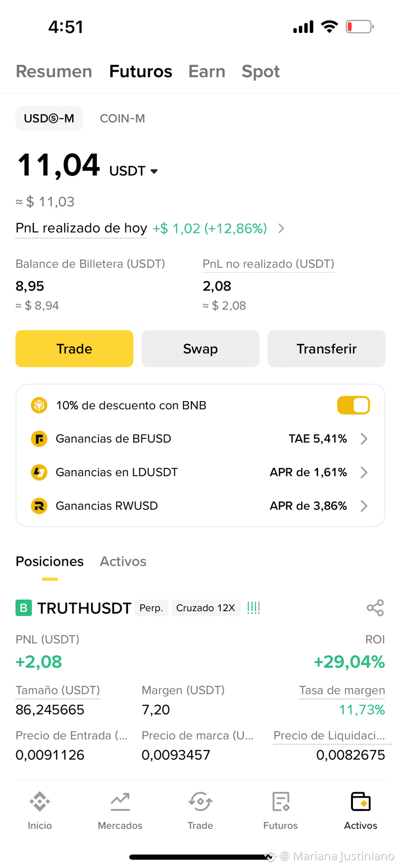Tap the RWUSD coin icon
The height and width of the screenshot is (868, 401).
pyautogui.click(x=39, y=506)
